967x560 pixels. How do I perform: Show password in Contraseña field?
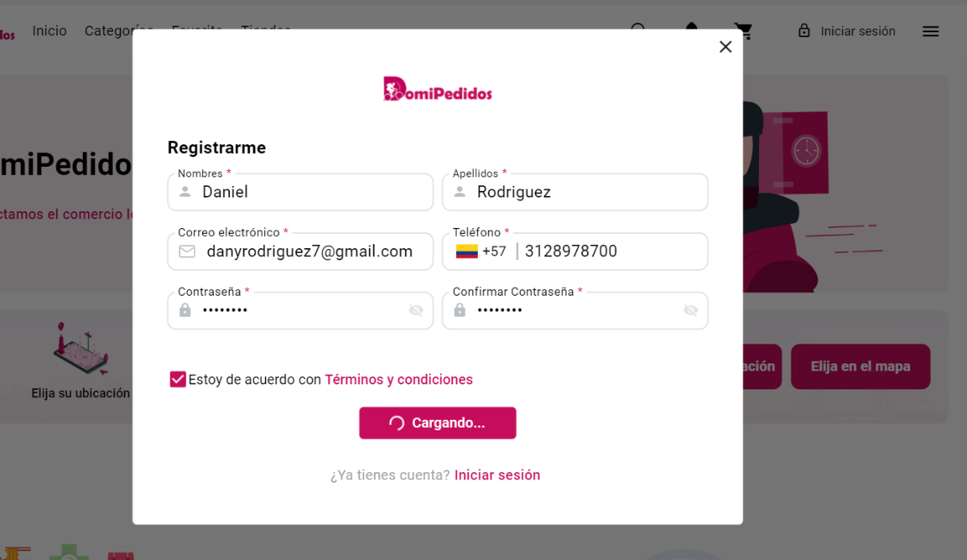[x=416, y=310]
